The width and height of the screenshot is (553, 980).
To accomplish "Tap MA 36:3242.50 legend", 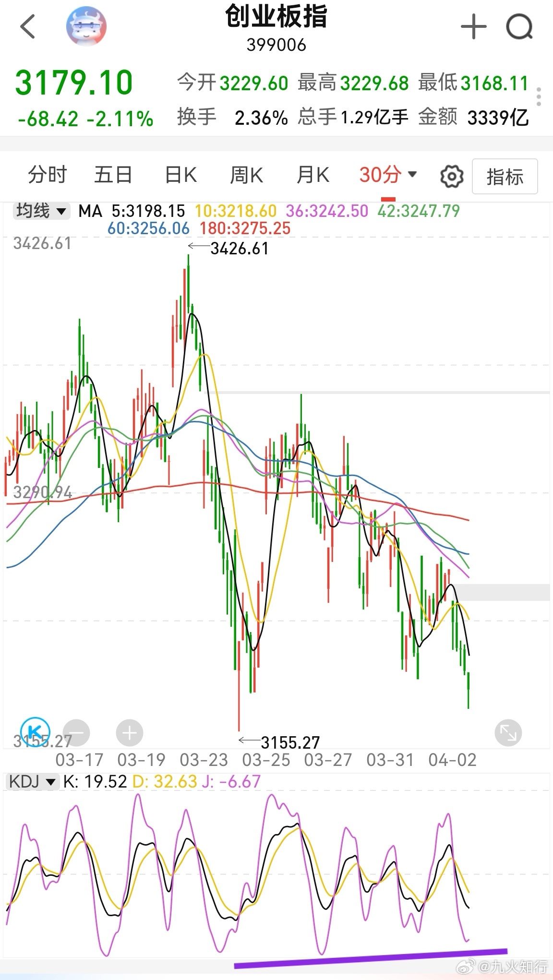I will [327, 211].
